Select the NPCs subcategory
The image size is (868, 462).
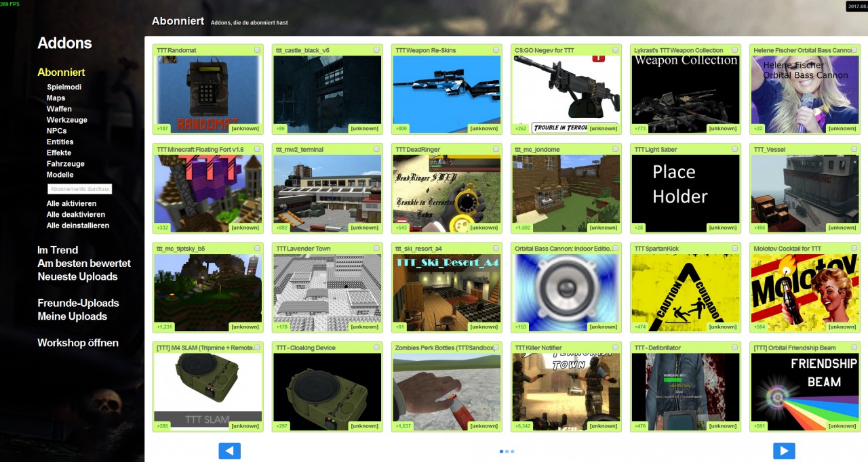[x=57, y=131]
